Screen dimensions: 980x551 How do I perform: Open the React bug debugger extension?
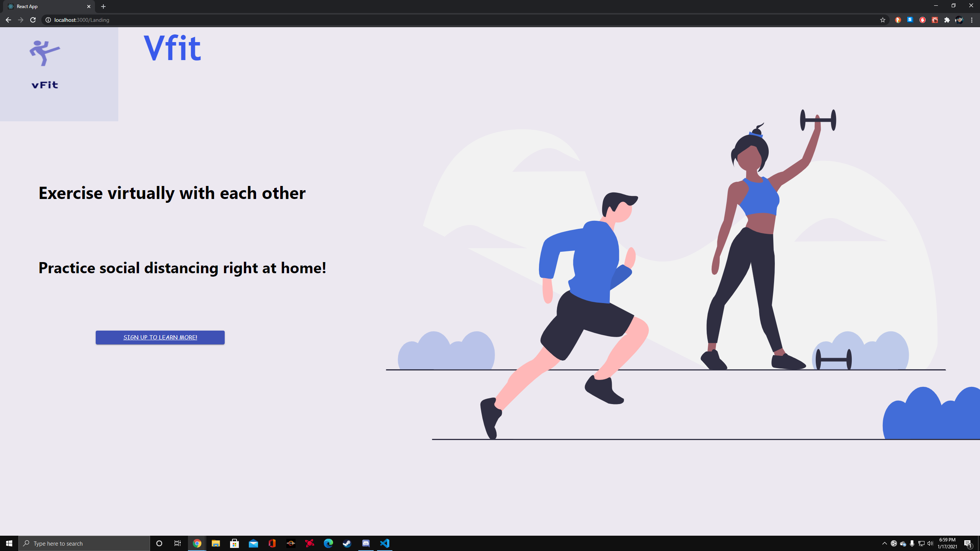click(935, 20)
